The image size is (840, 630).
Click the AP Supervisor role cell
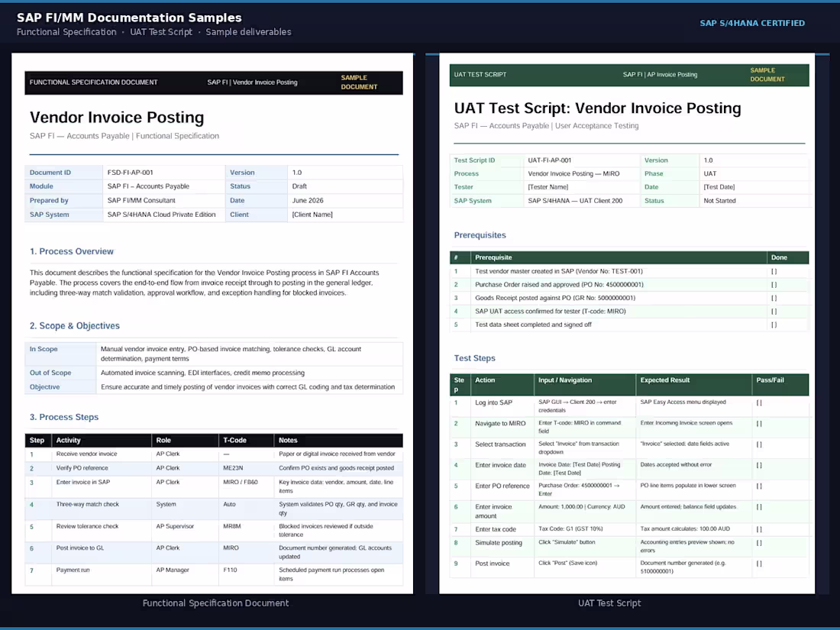175,526
